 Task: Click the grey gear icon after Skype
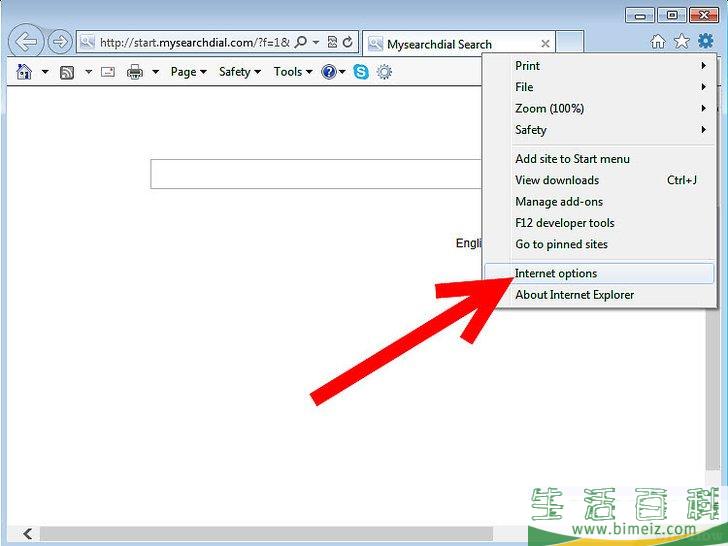384,72
